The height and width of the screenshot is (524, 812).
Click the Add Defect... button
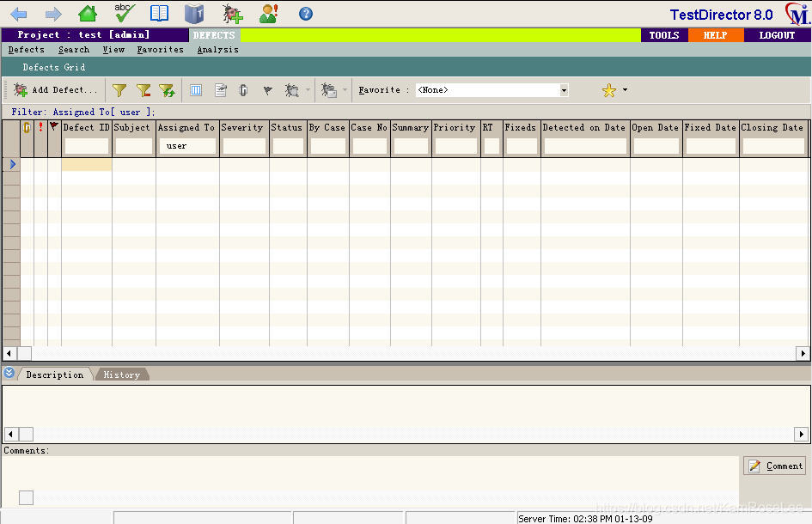[x=55, y=90]
